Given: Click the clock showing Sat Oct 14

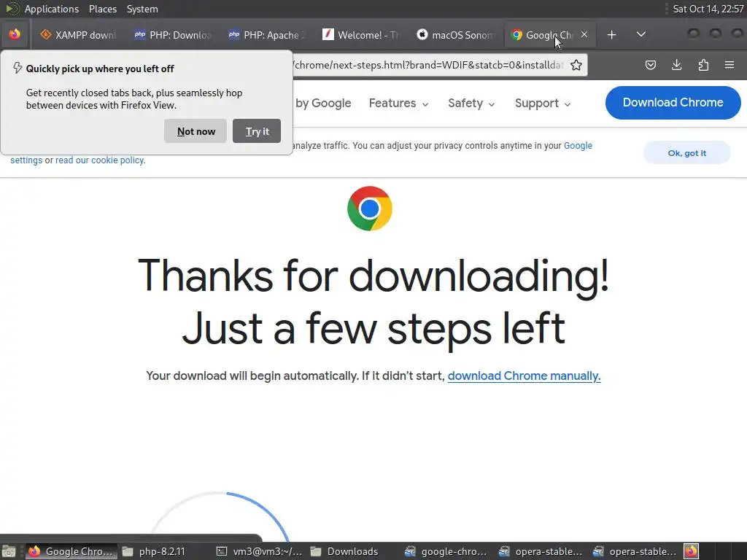Looking at the screenshot, I should (x=708, y=9).
